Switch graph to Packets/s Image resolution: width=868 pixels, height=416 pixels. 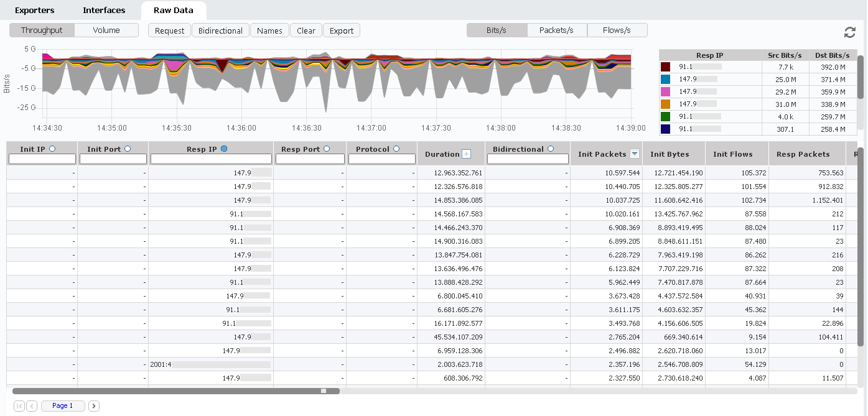pos(556,30)
